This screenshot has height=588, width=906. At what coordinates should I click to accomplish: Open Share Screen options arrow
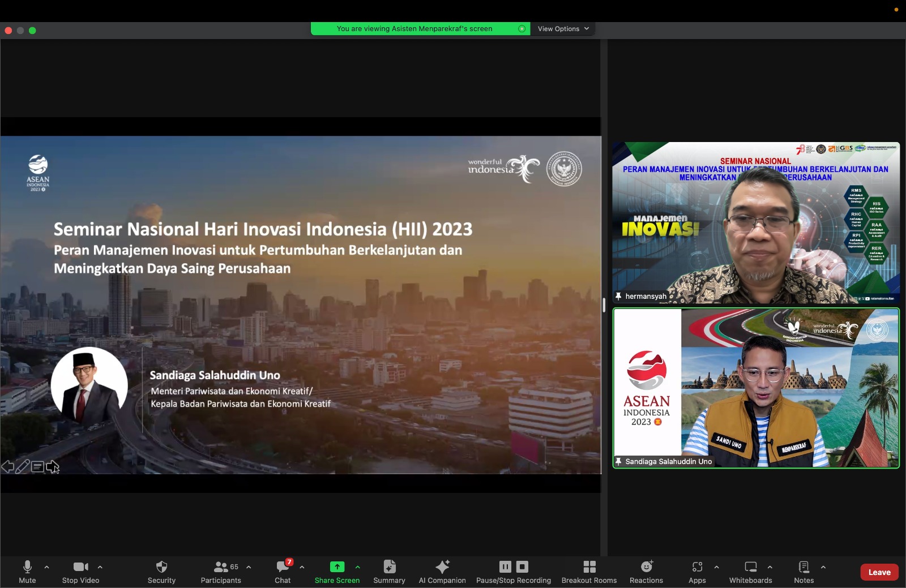[x=357, y=566]
